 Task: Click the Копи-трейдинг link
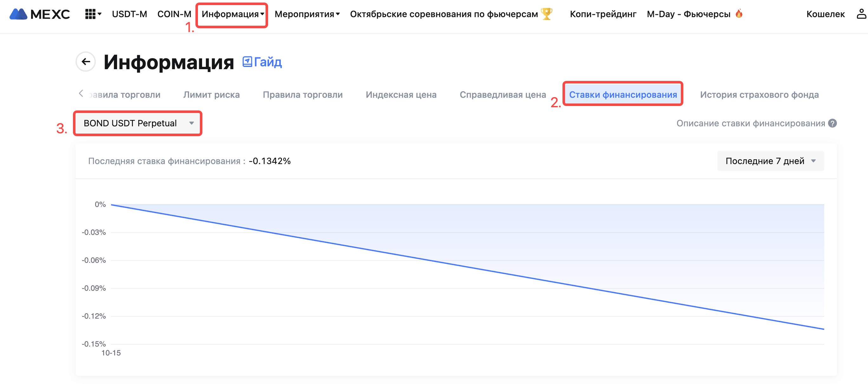pyautogui.click(x=603, y=14)
